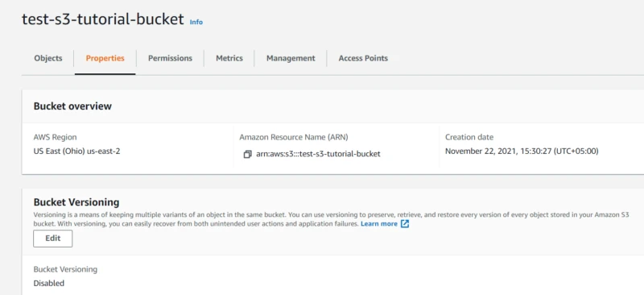
Task: Click the Bucket Versioning label above Disabled
Action: [65, 269]
